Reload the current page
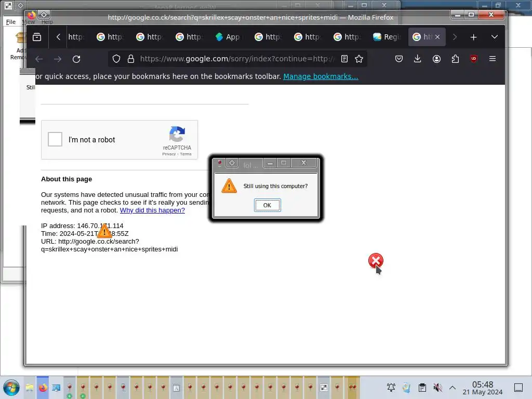The width and height of the screenshot is (532, 399). pyautogui.click(x=76, y=59)
